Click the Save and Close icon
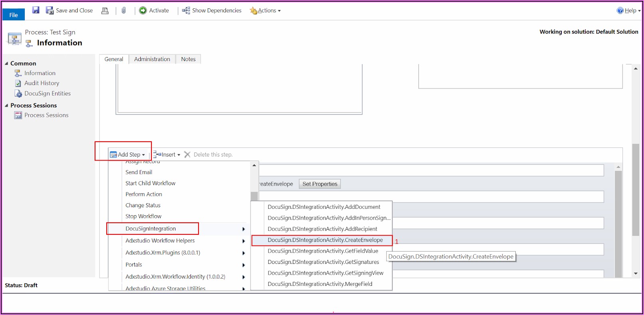Image resolution: width=644 pixels, height=315 pixels. pyautogui.click(x=50, y=10)
